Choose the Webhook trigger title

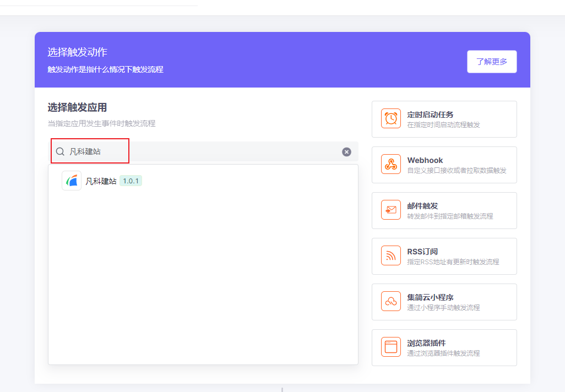pos(425,160)
